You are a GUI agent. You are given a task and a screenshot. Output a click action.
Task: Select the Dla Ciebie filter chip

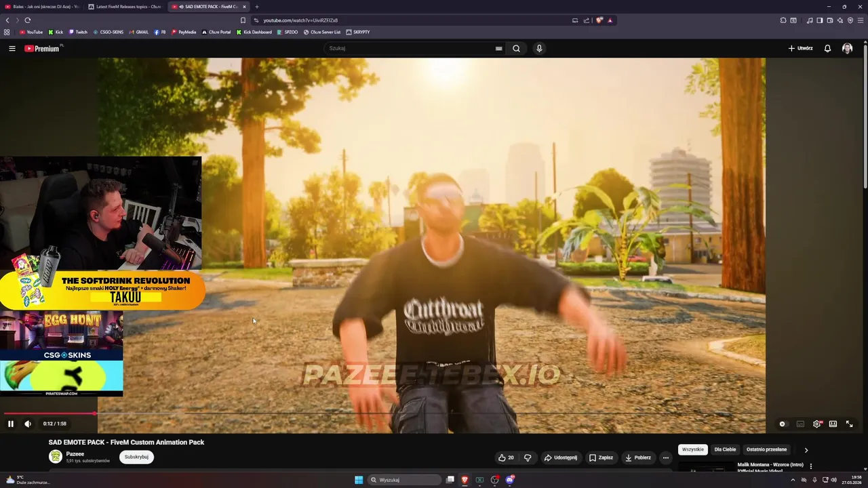(x=725, y=449)
